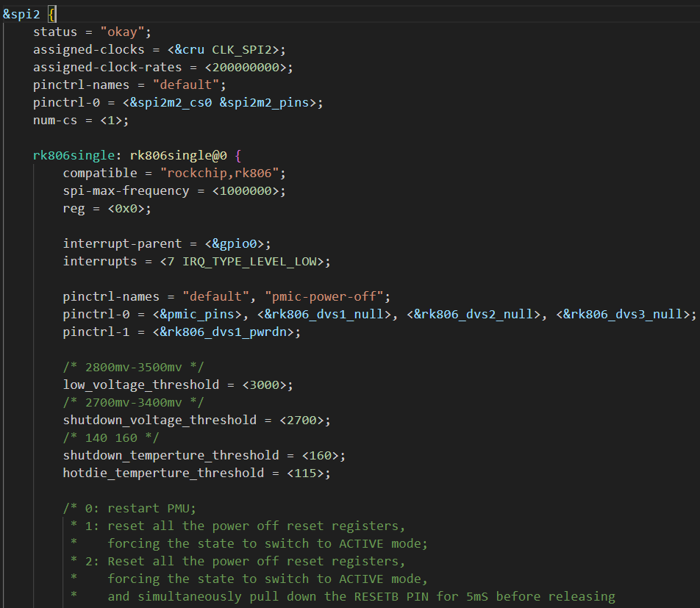This screenshot has height=608, width=700.
Task: Click the 200000000 clock rate value
Action: (249, 67)
